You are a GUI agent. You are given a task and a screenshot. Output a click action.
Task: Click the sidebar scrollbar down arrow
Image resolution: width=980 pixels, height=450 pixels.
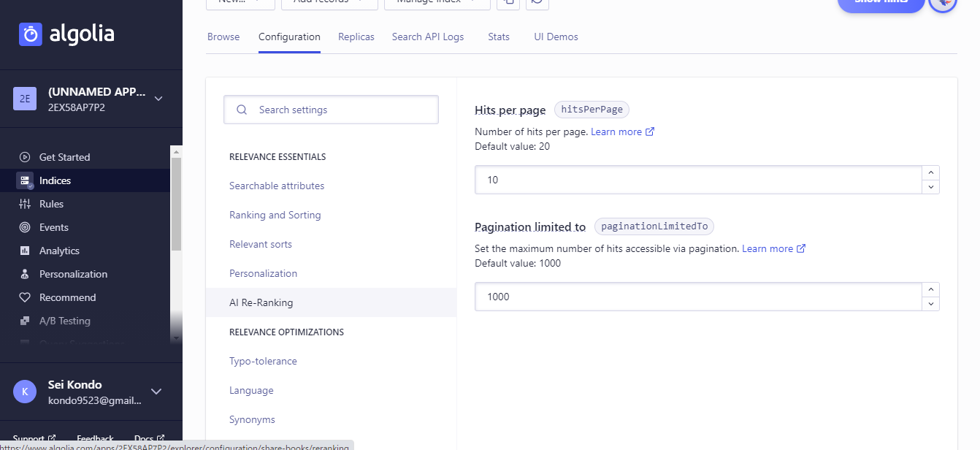click(175, 338)
